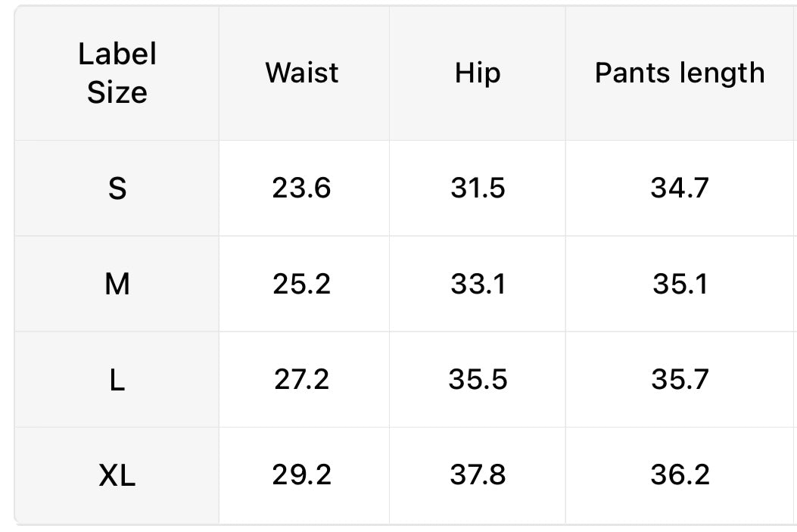Choose the S size row label
Viewport: 797px width, 532px height.
coord(117,188)
